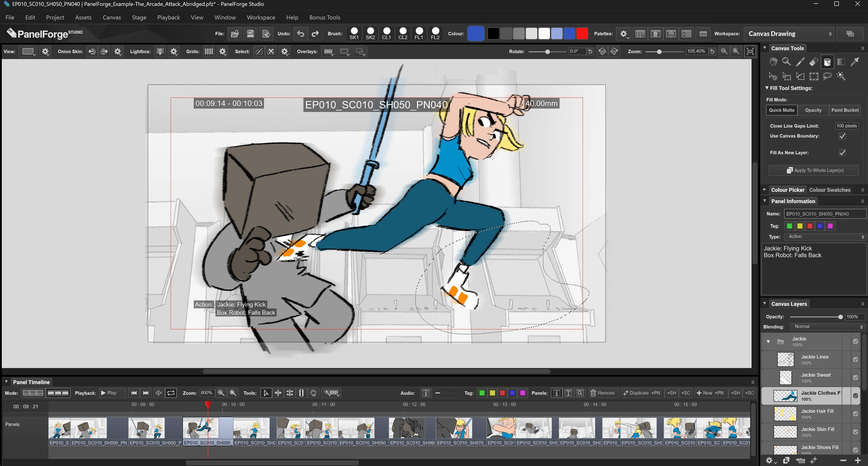
Task: Choose the FL2 brush preset
Action: [x=435, y=34]
